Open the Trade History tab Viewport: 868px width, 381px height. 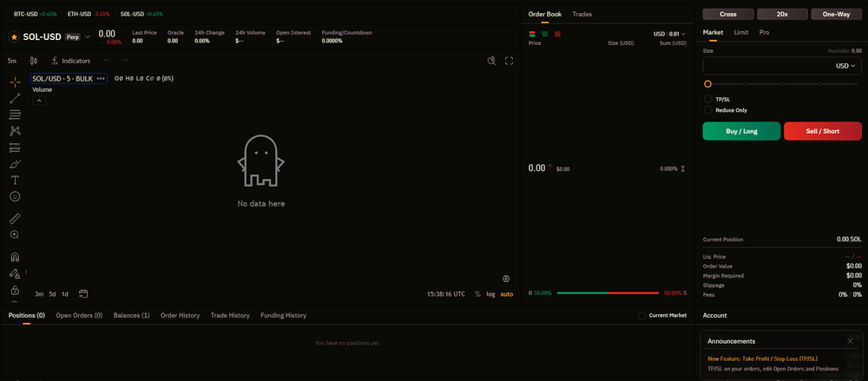pyautogui.click(x=230, y=316)
